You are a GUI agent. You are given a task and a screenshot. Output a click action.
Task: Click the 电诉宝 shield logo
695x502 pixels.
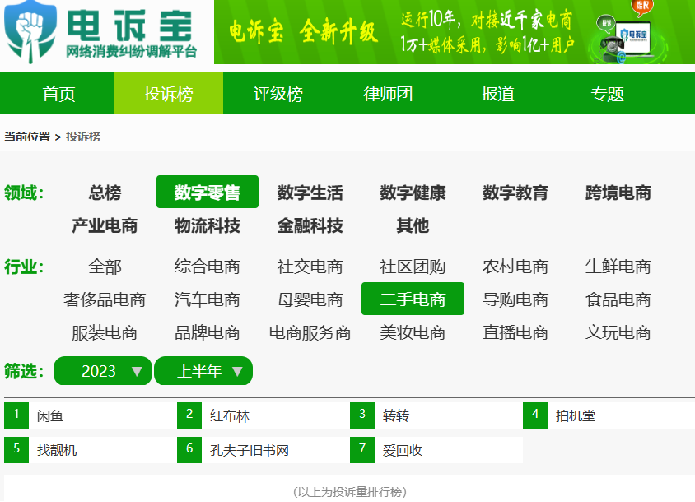28,32
